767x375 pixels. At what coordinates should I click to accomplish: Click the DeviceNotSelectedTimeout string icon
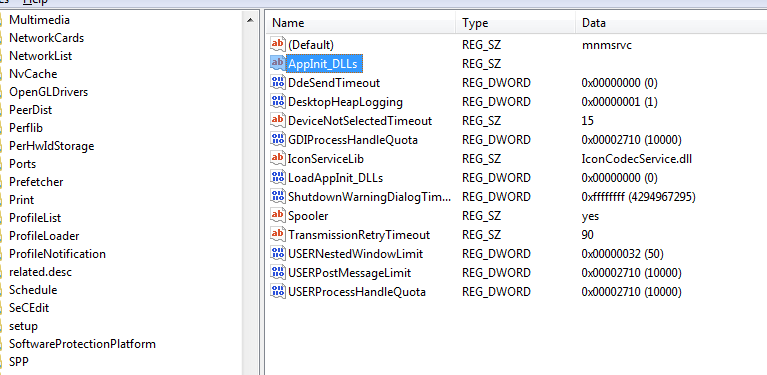coord(277,120)
